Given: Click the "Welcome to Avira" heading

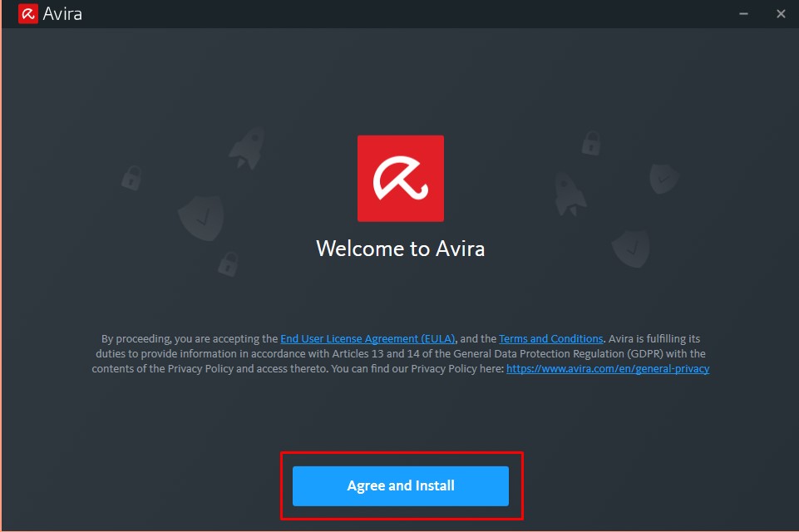Looking at the screenshot, I should coord(400,249).
